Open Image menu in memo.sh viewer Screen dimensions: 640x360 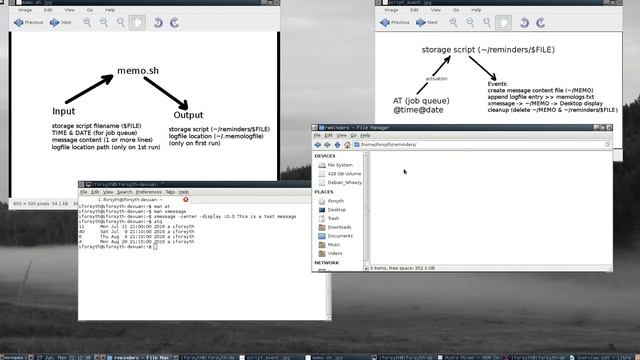[24, 10]
